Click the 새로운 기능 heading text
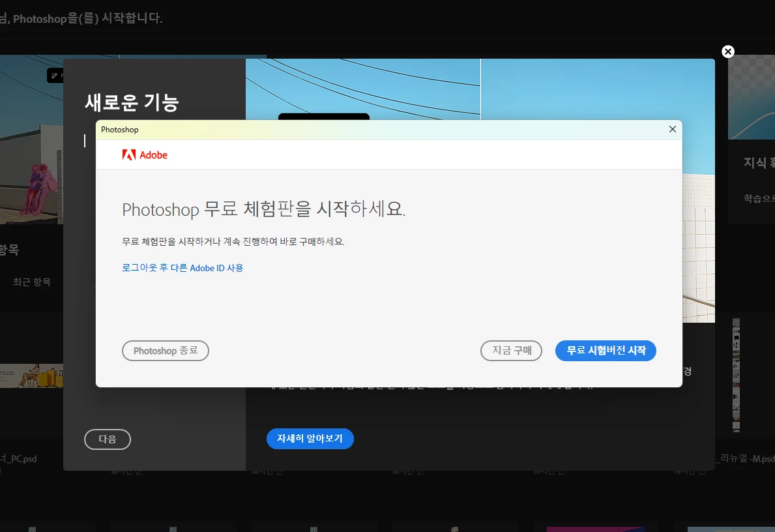The height and width of the screenshot is (532, 775). pos(132,103)
